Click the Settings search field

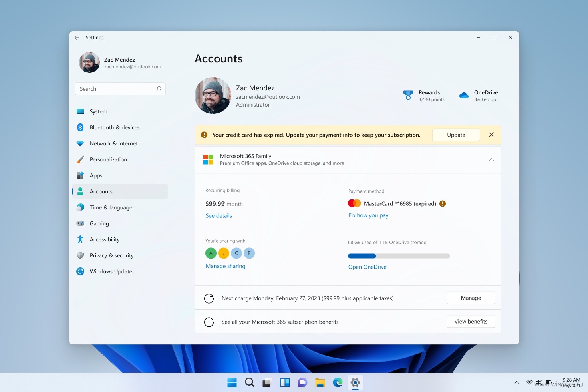120,89
